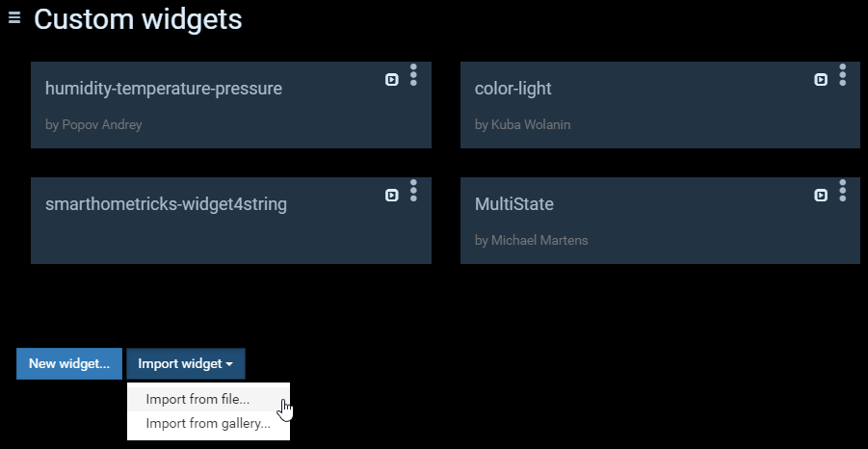
Task: Click the Custom widgets page heading
Action: pos(138,18)
